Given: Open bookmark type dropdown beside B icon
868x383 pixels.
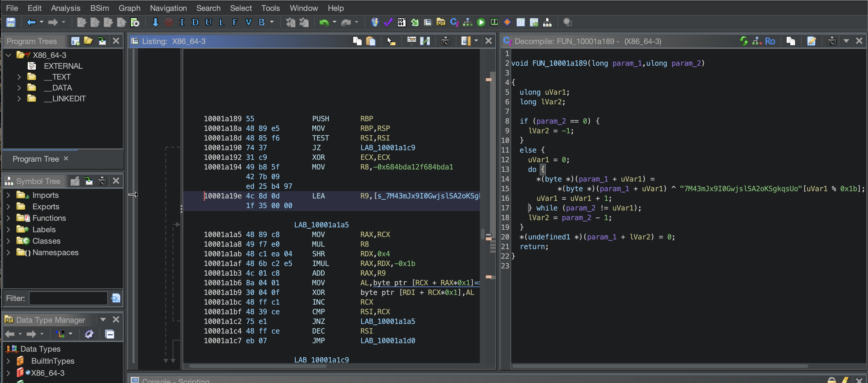Looking at the screenshot, I should pos(272,22).
